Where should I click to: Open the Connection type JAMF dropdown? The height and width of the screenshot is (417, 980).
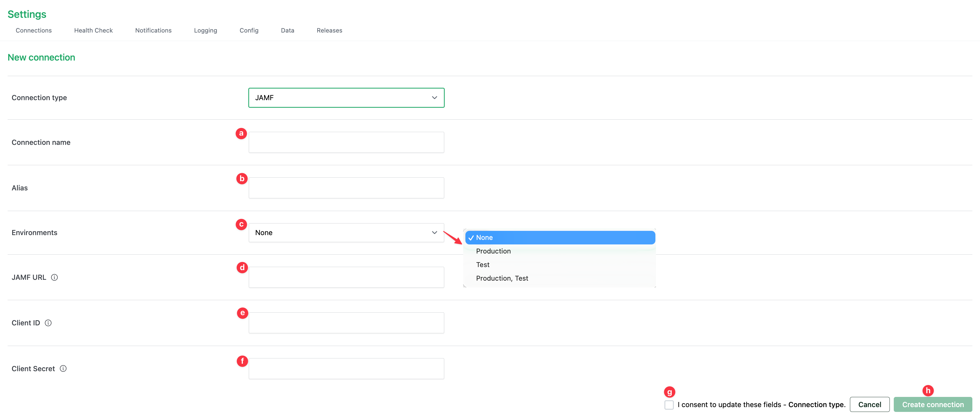[346, 98]
